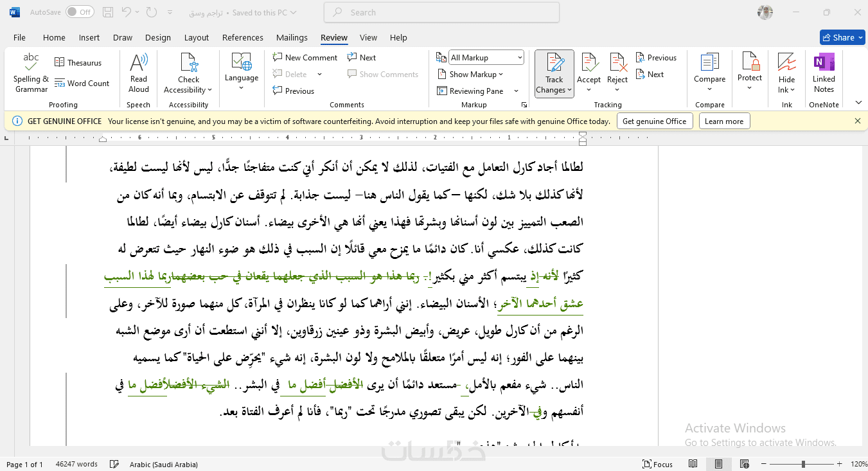Open the File menu tab
Screen dimensions: 868x471
click(19, 37)
